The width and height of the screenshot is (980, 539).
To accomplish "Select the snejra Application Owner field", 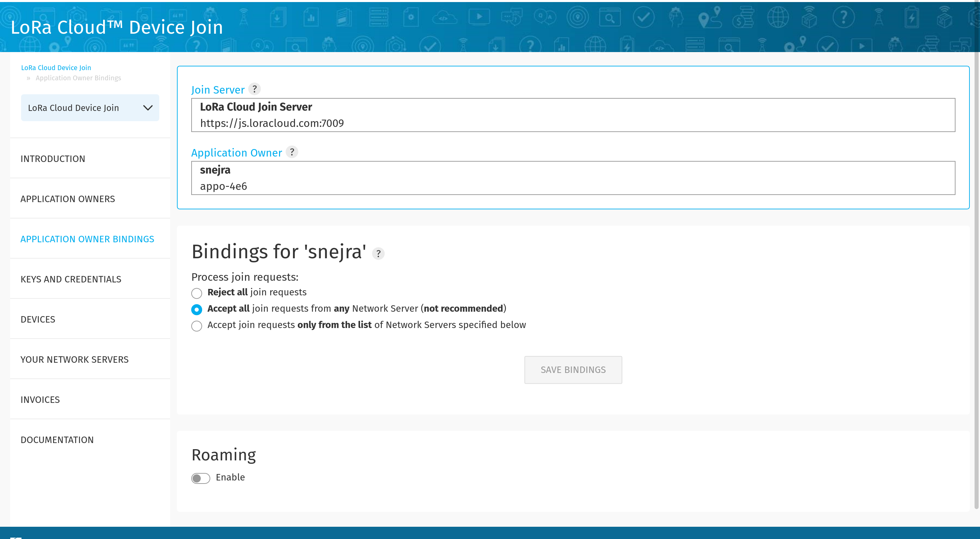I will (573, 178).
